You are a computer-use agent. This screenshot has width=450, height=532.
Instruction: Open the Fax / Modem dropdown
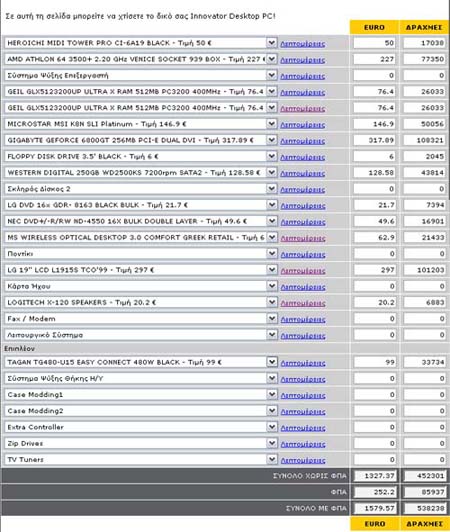pos(141,319)
